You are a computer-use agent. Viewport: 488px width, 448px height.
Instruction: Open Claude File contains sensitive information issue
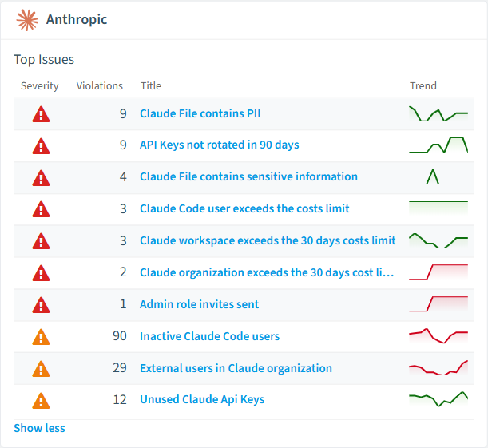pyautogui.click(x=248, y=176)
